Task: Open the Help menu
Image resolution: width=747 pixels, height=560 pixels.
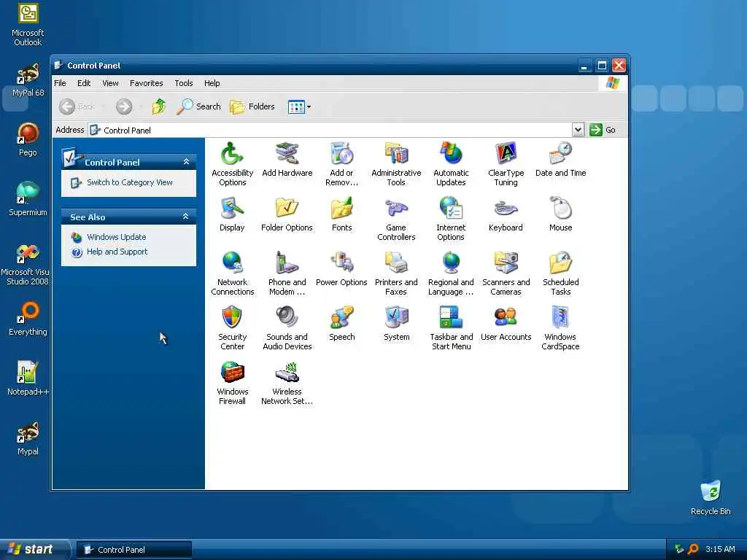Action: (x=212, y=83)
